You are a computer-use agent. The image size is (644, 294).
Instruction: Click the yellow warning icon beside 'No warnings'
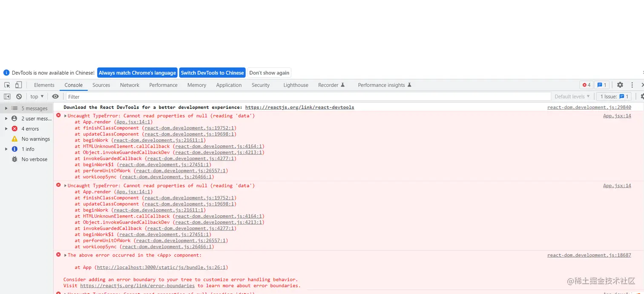point(14,139)
